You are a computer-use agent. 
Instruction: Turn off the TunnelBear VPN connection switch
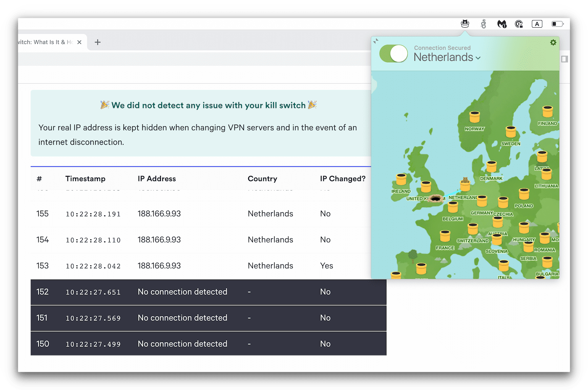tap(394, 54)
